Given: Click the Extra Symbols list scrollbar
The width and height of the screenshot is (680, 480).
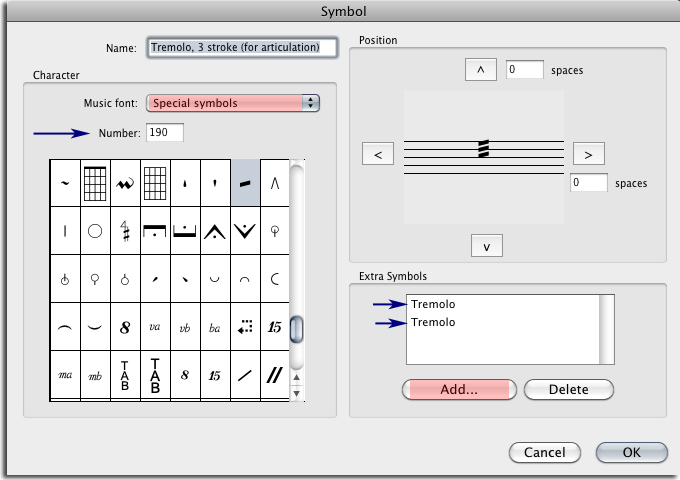Looking at the screenshot, I should coord(606,330).
